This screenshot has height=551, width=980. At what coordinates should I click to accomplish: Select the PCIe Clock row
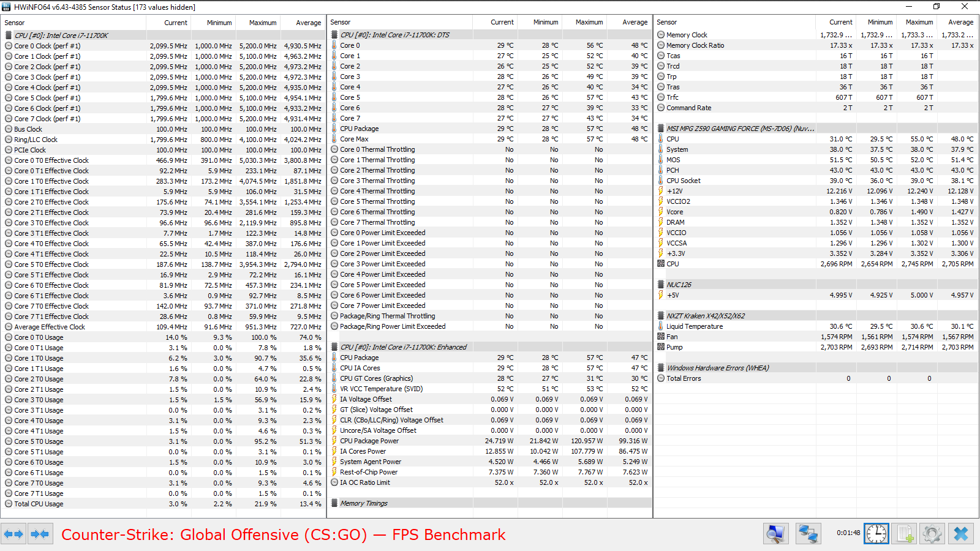tap(163, 150)
